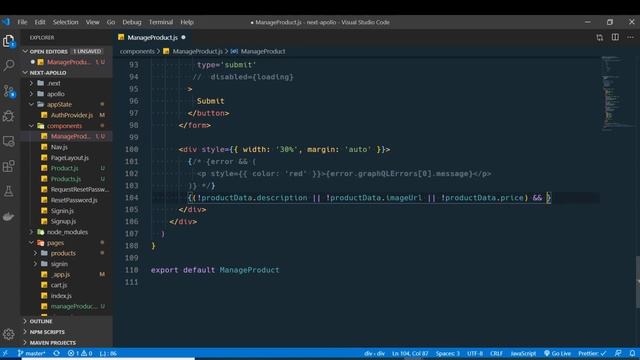Open the Debug menu
640x360 pixels.
[x=132, y=22]
